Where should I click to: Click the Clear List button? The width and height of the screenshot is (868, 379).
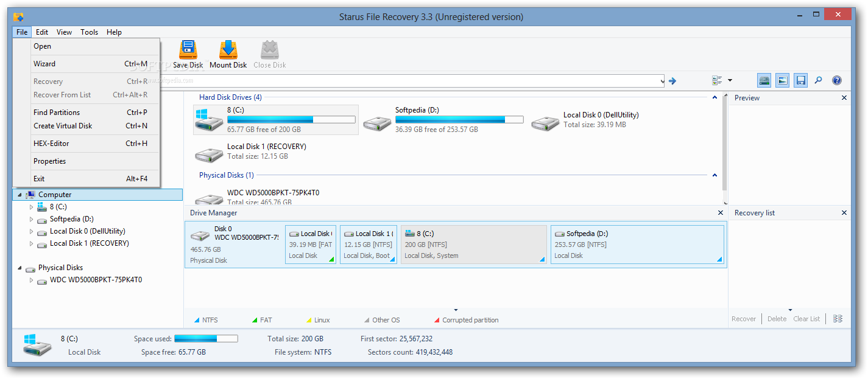[806, 319]
